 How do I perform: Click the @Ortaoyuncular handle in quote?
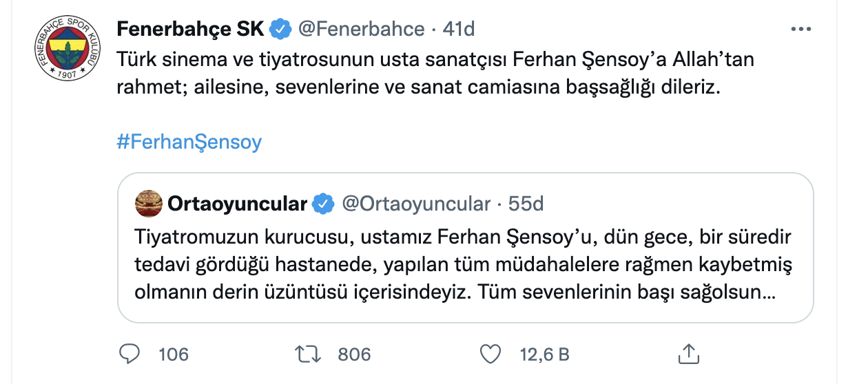[415, 204]
